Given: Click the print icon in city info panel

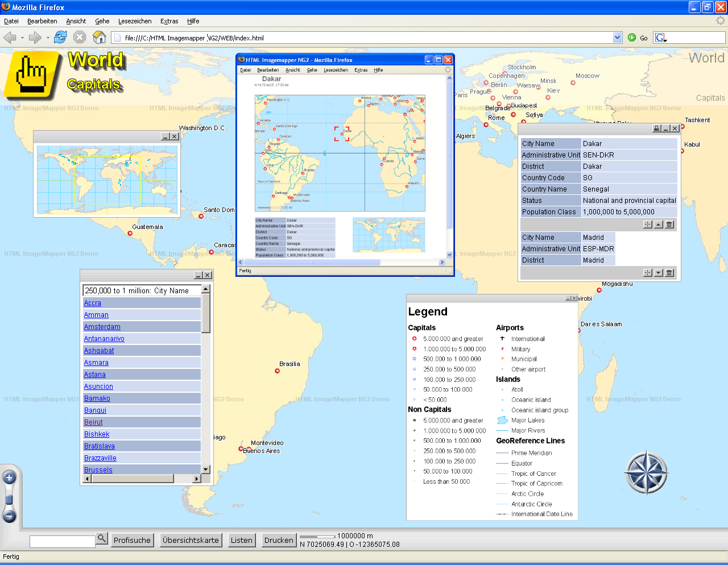Looking at the screenshot, I should coord(656,128).
